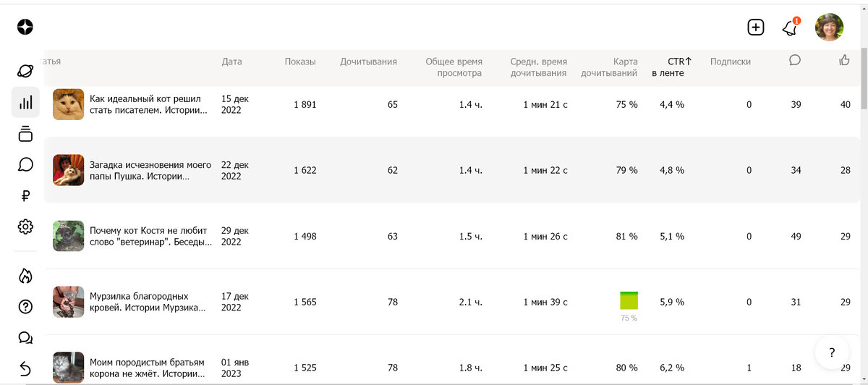Image resolution: width=868 pixels, height=385 pixels.
Task: Open user profile avatar at top right
Action: point(829,27)
